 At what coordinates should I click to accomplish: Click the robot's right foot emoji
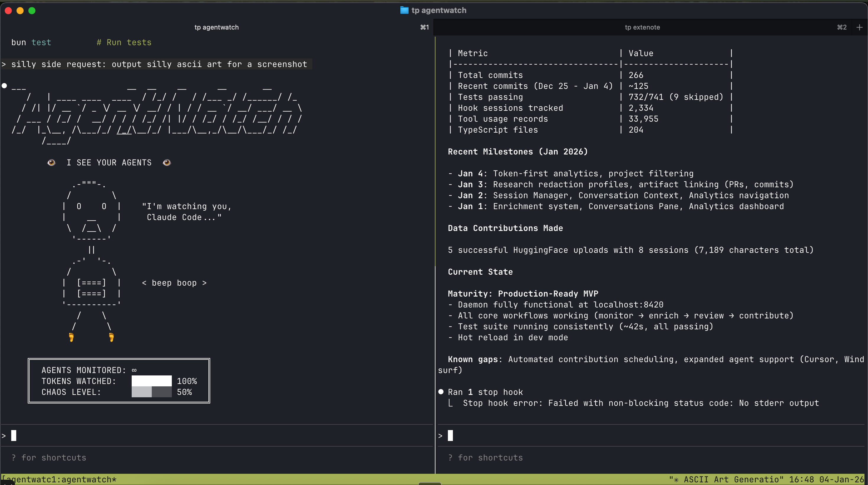(x=111, y=337)
